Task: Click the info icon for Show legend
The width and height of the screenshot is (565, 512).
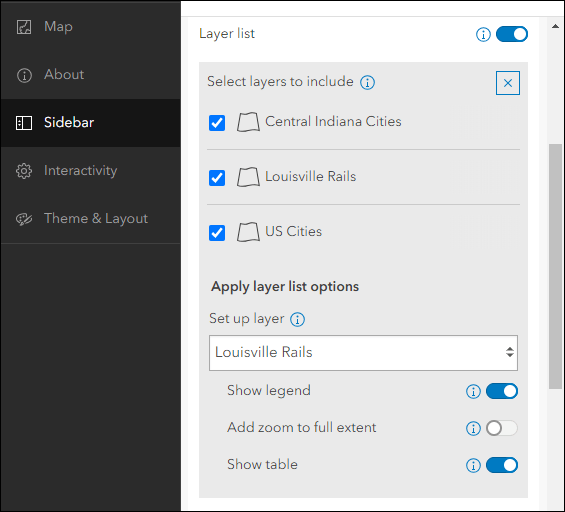Action: click(473, 391)
